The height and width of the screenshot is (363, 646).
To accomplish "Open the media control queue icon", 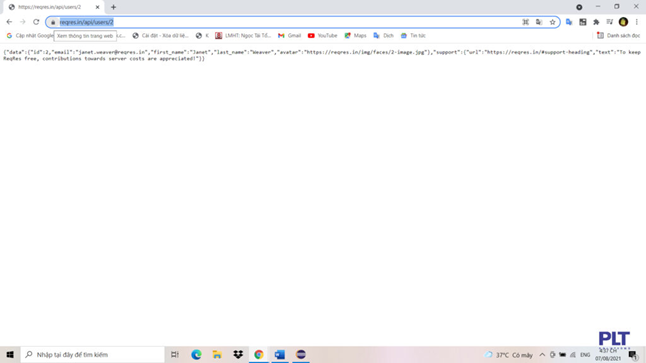I will click(x=610, y=22).
